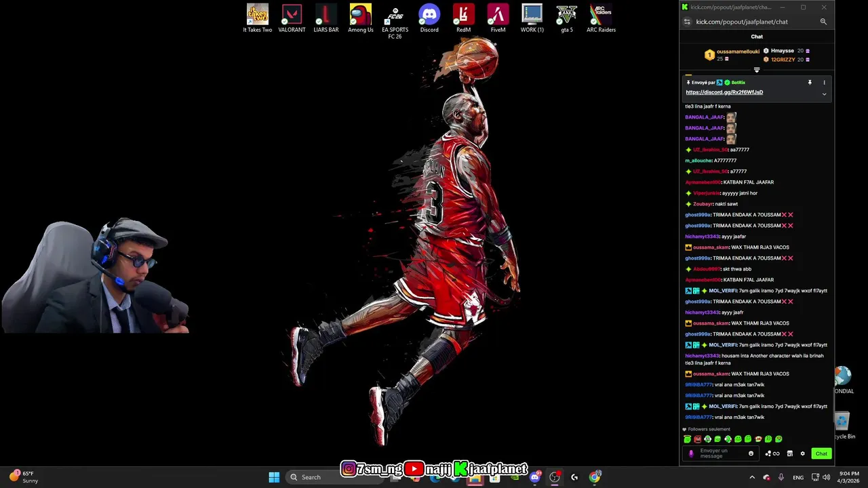Image resolution: width=868 pixels, height=488 pixels.
Task: Open Discord from the taskbar
Action: point(535,477)
